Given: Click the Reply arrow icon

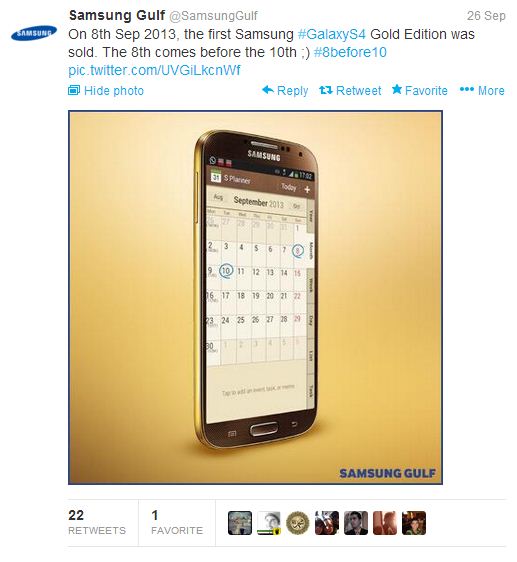Looking at the screenshot, I should pos(268,90).
